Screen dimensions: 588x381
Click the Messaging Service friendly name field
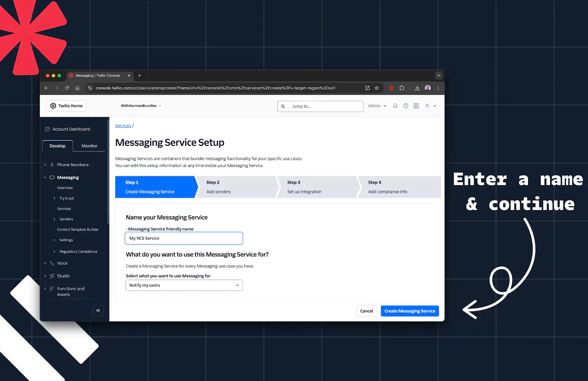pos(184,238)
